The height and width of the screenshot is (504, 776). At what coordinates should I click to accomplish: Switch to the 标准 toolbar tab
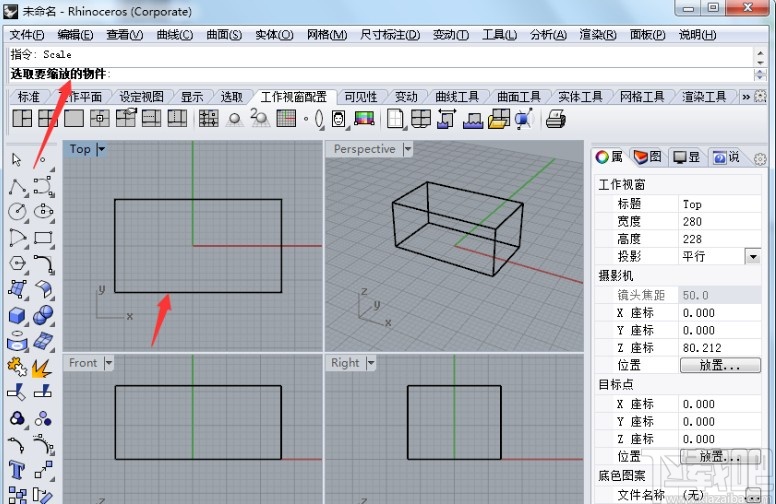pos(29,97)
